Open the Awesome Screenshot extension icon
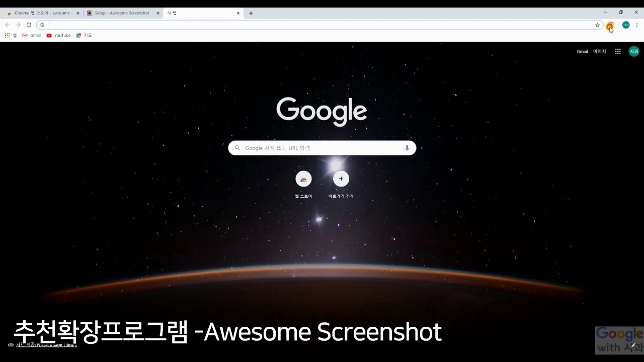 [x=610, y=25]
